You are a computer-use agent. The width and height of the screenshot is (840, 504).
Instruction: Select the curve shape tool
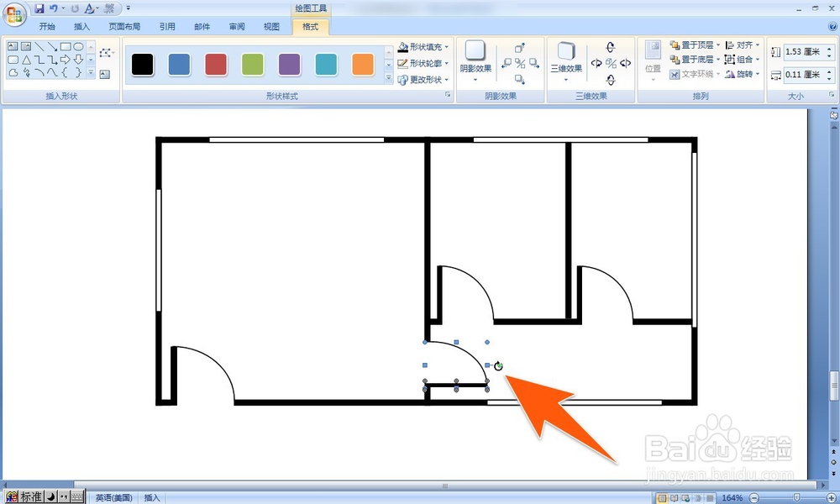[52, 72]
